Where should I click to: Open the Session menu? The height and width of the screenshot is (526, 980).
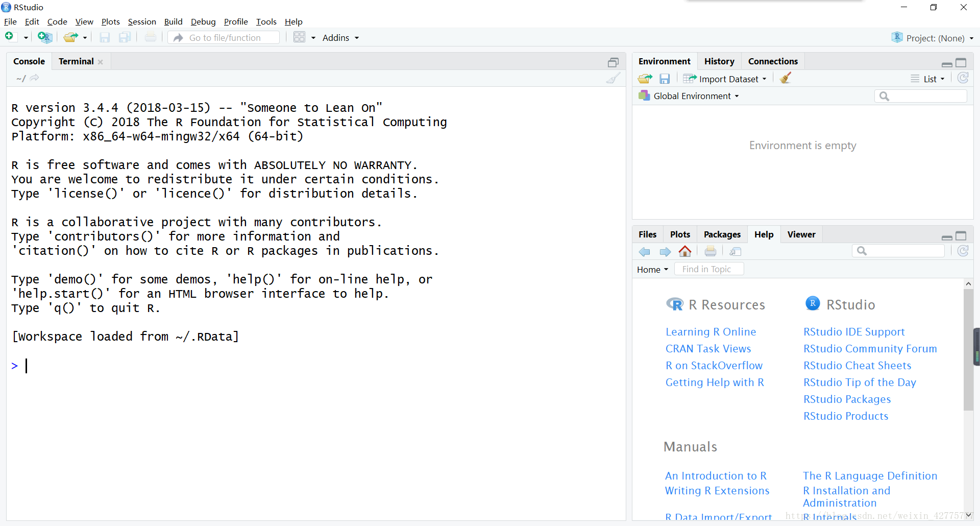[x=142, y=21]
